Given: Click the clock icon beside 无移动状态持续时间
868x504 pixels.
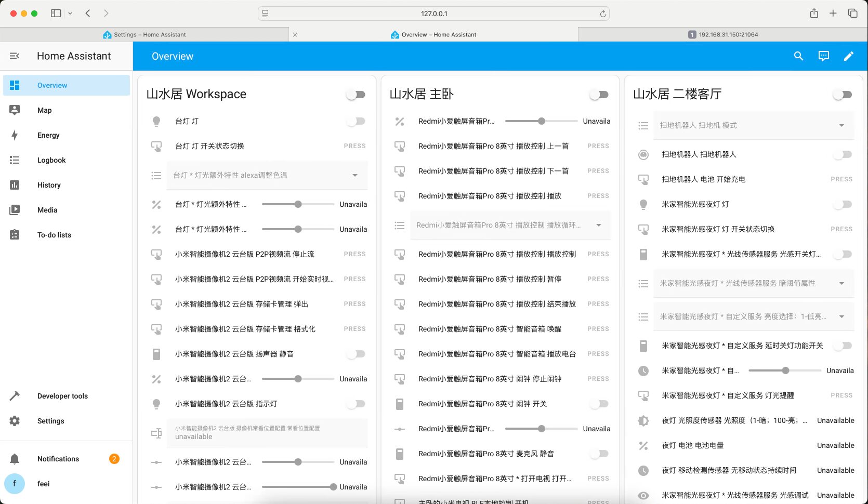Looking at the screenshot, I should [643, 470].
